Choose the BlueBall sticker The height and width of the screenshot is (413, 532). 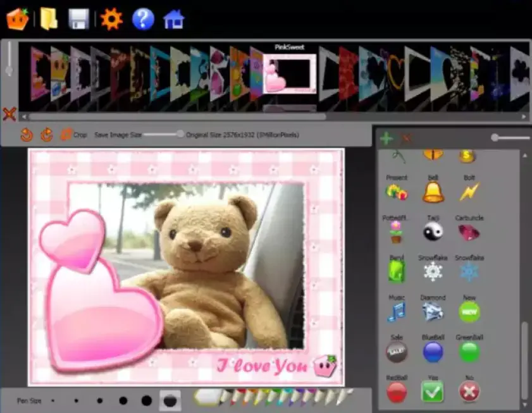tap(433, 352)
